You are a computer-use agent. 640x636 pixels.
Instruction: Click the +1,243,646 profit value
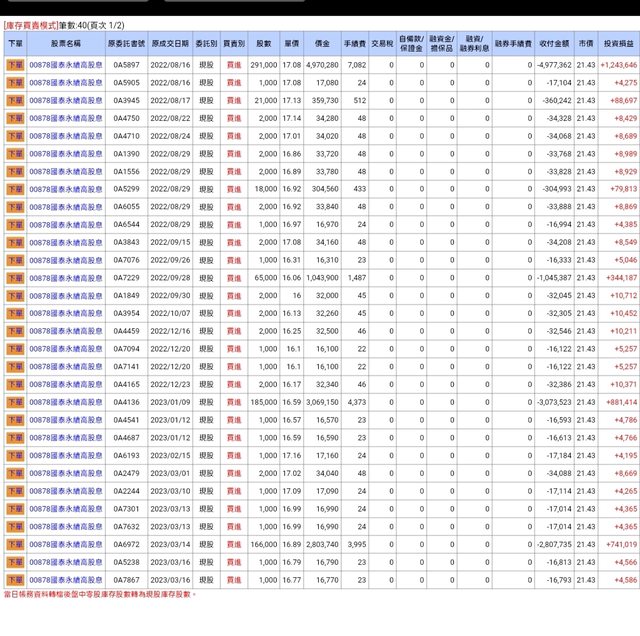pos(618,64)
